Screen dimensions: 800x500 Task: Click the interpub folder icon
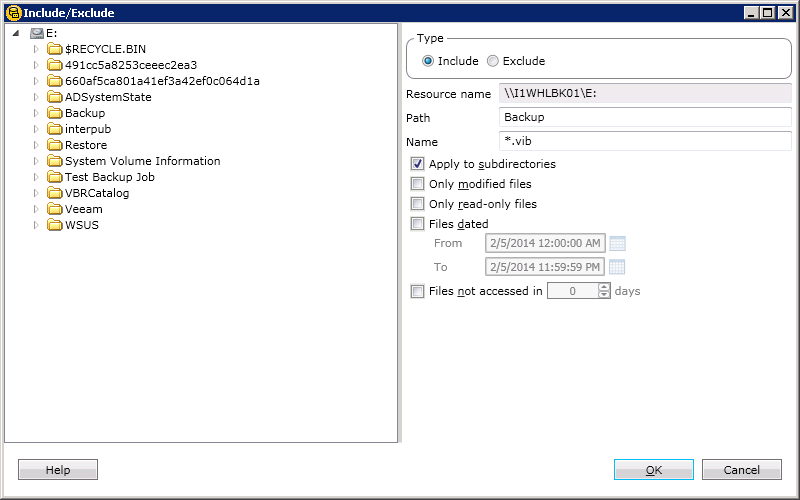54,129
